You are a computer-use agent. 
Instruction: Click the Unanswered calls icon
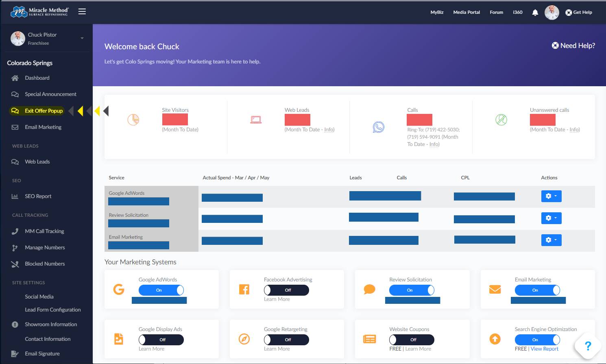click(x=501, y=120)
